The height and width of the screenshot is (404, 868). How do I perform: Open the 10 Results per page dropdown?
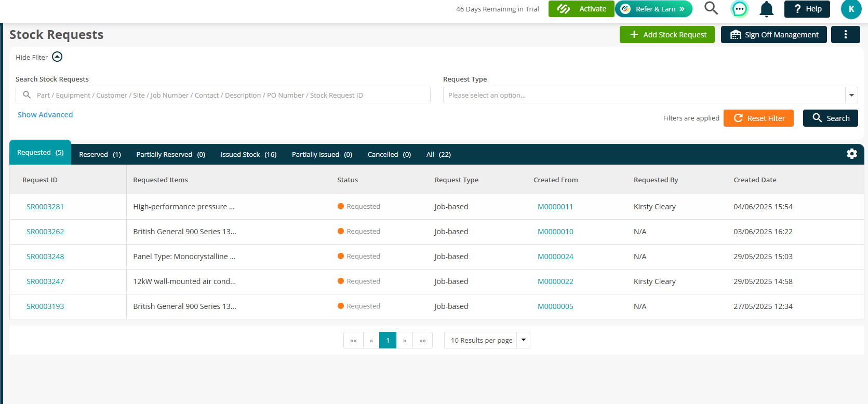(487, 340)
